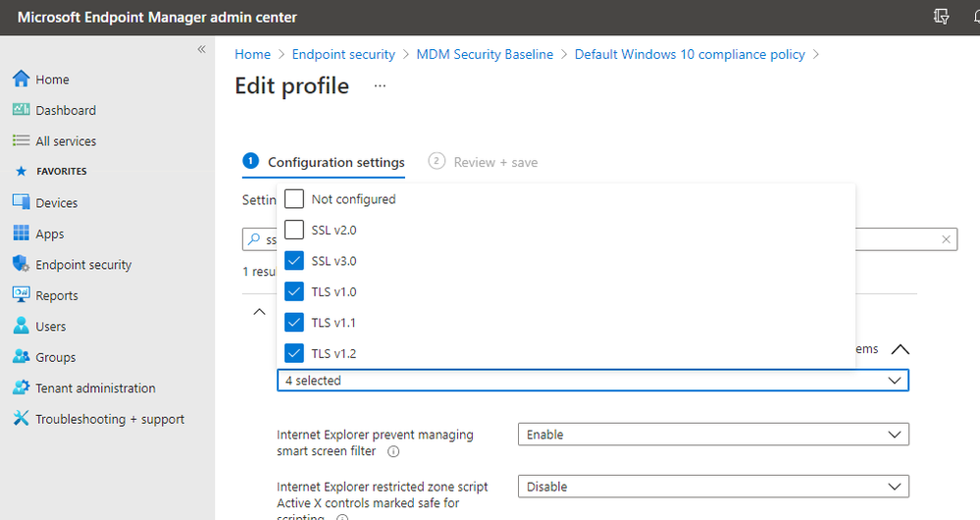The width and height of the screenshot is (980, 520).
Task: Open the prevent managing smart screen filter dropdown
Action: [x=712, y=435]
